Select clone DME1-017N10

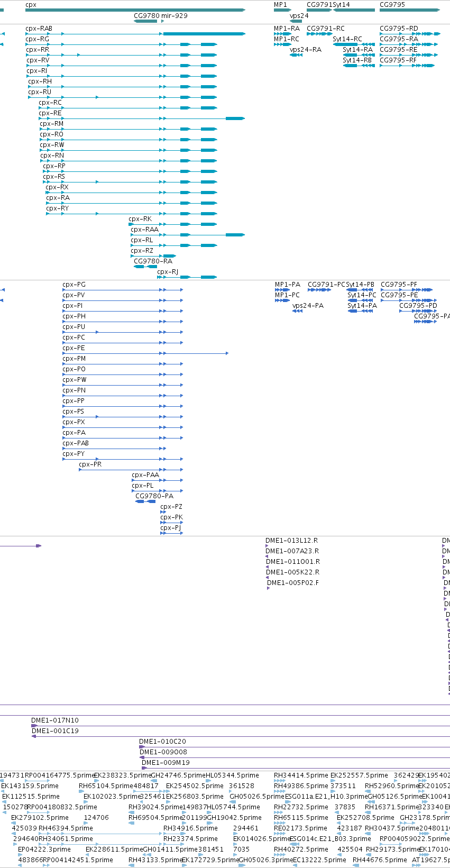pyautogui.click(x=55, y=720)
